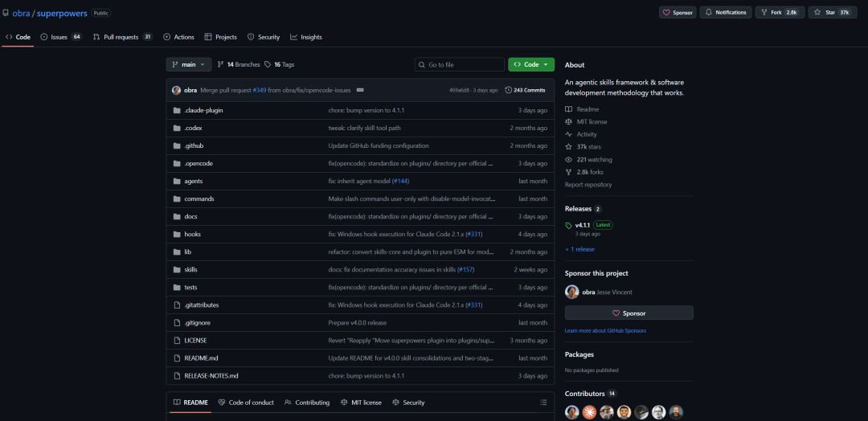The width and height of the screenshot is (868, 421).
Task: View the 2.8k forks link
Action: 584,172
